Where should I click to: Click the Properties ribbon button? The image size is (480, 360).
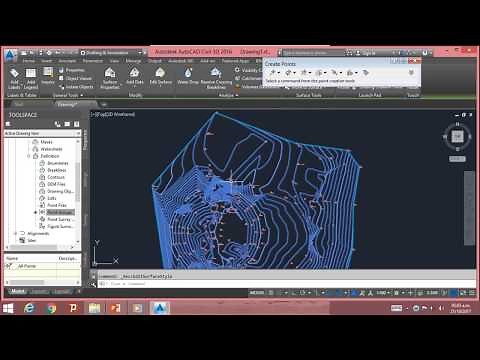[72, 70]
